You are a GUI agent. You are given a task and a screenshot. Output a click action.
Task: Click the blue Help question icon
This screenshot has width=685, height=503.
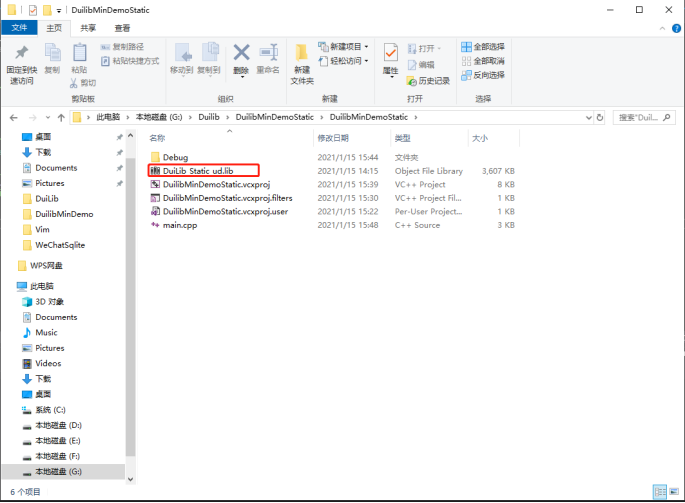point(676,28)
